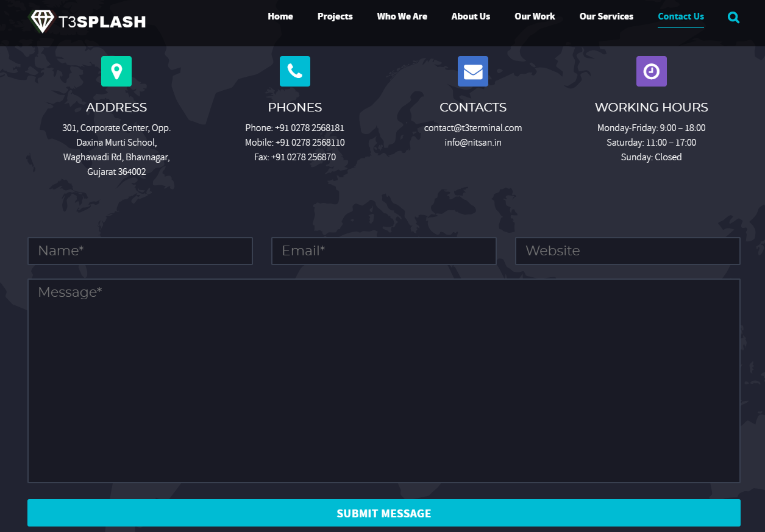765x532 pixels.
Task: Click the info@nitsan.in email address
Action: 473,143
